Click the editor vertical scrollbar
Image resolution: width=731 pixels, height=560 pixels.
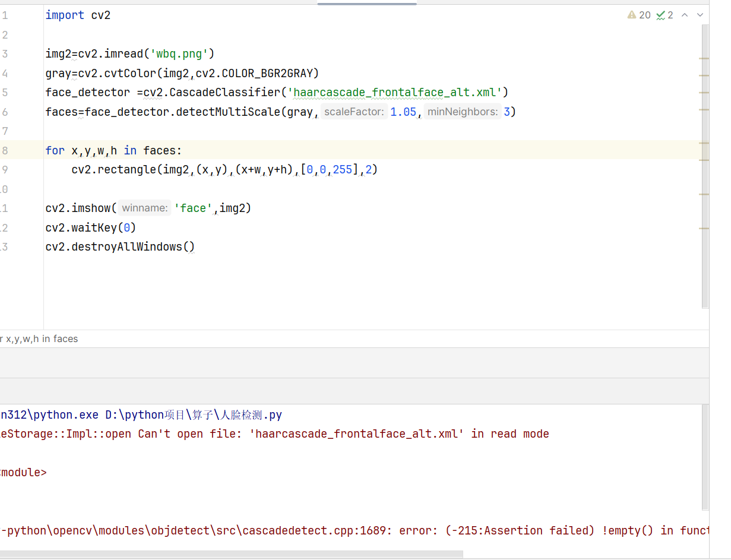(705, 166)
